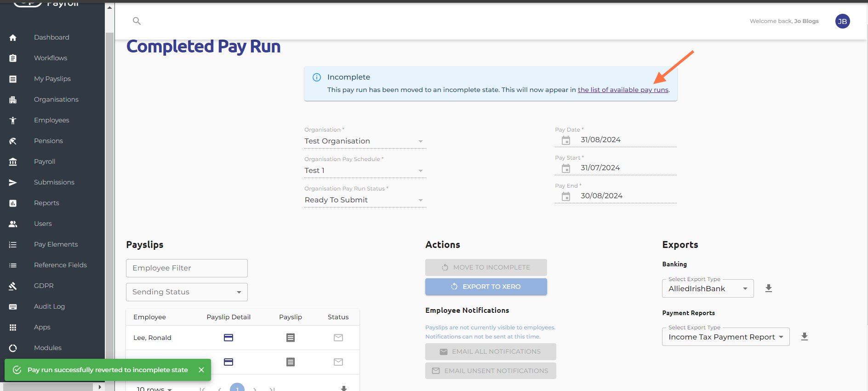
Task: Open the Dashboard home icon
Action: (13, 38)
